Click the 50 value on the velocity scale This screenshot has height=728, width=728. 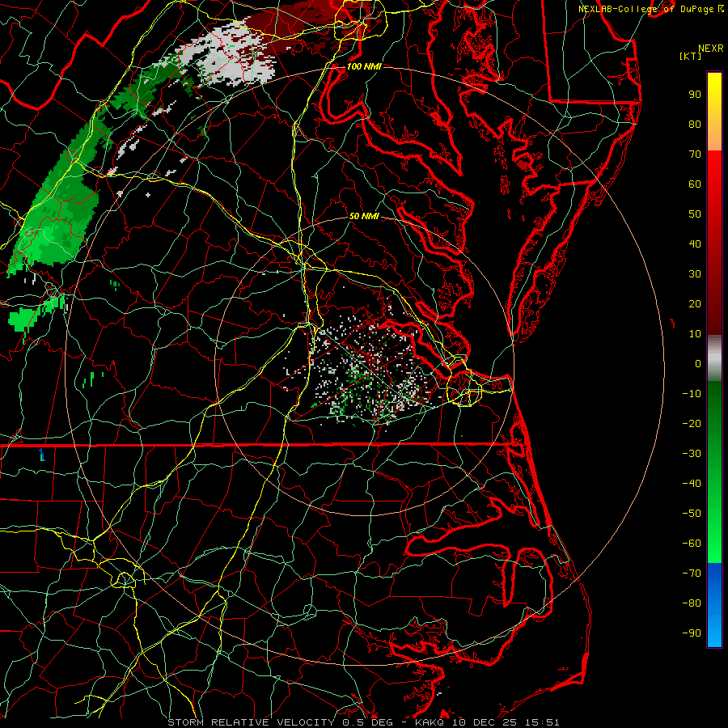point(695,214)
